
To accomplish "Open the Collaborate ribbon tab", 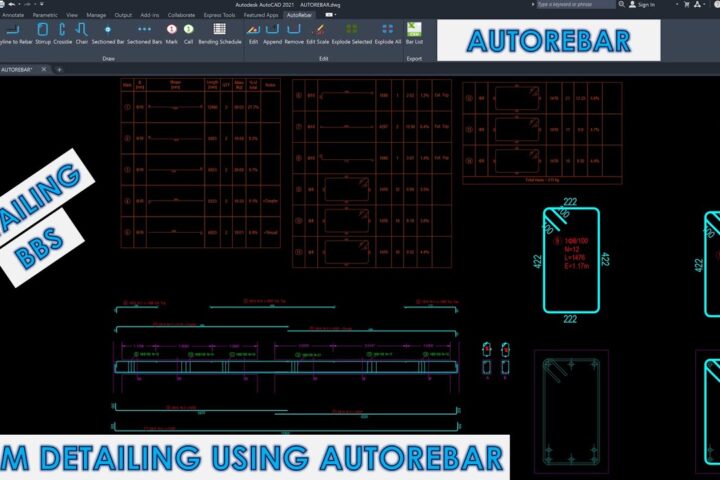I will point(181,15).
